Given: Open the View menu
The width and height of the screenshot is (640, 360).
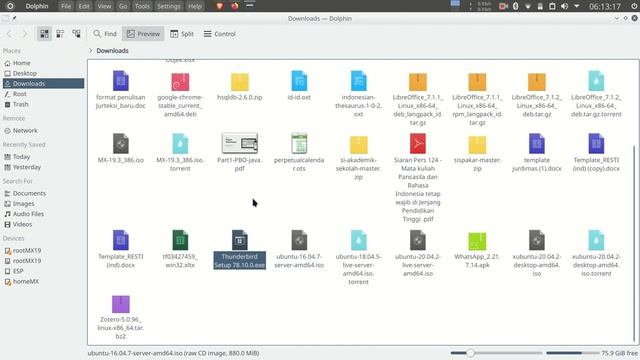Looking at the screenshot, I should pos(104,6).
